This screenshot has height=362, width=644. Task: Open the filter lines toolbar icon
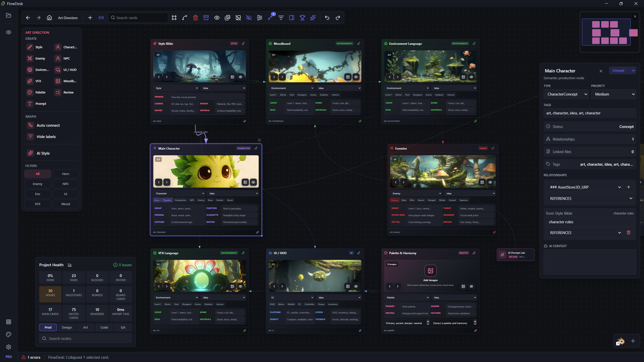point(281,18)
